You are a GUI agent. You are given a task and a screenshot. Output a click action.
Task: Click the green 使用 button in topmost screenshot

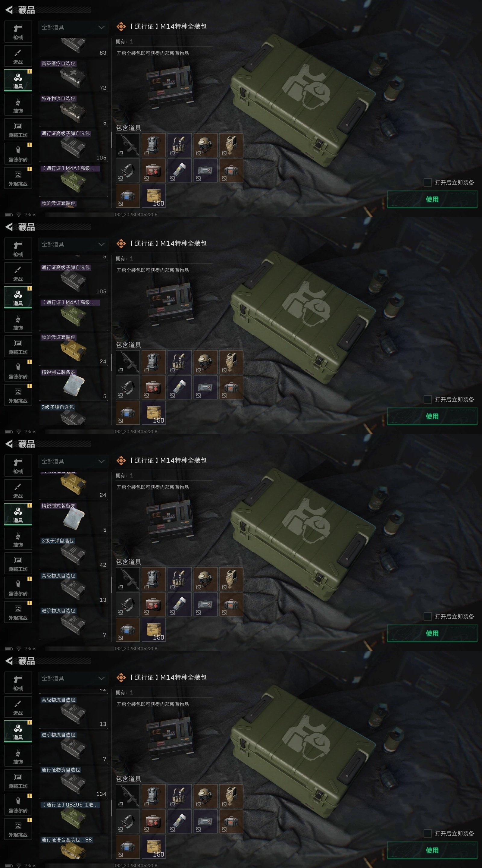click(432, 199)
